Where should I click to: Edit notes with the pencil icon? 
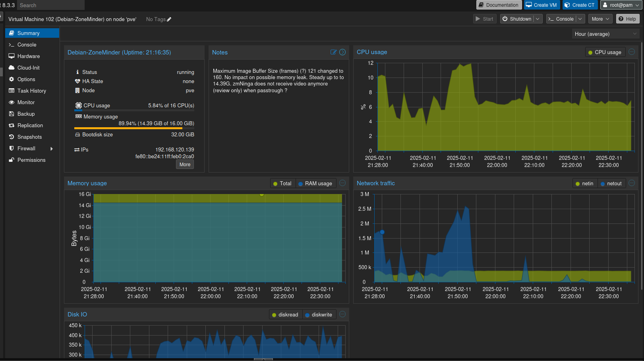pyautogui.click(x=333, y=52)
